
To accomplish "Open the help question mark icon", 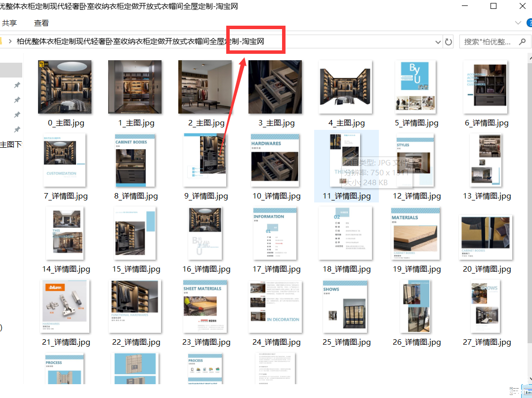I will pos(529,23).
